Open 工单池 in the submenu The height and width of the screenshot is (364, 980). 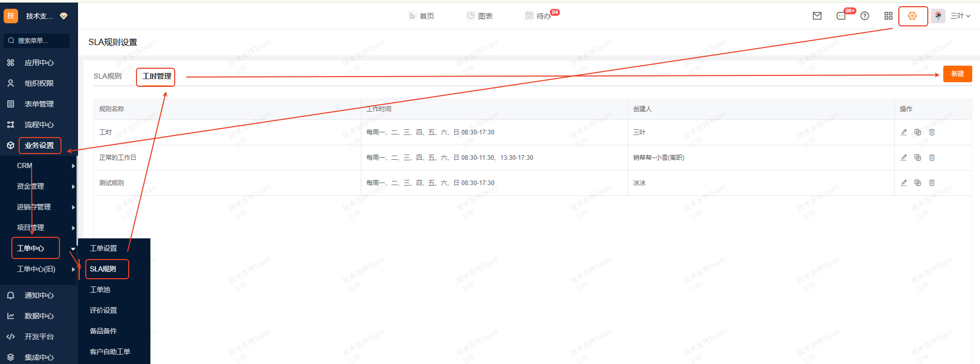click(x=100, y=290)
